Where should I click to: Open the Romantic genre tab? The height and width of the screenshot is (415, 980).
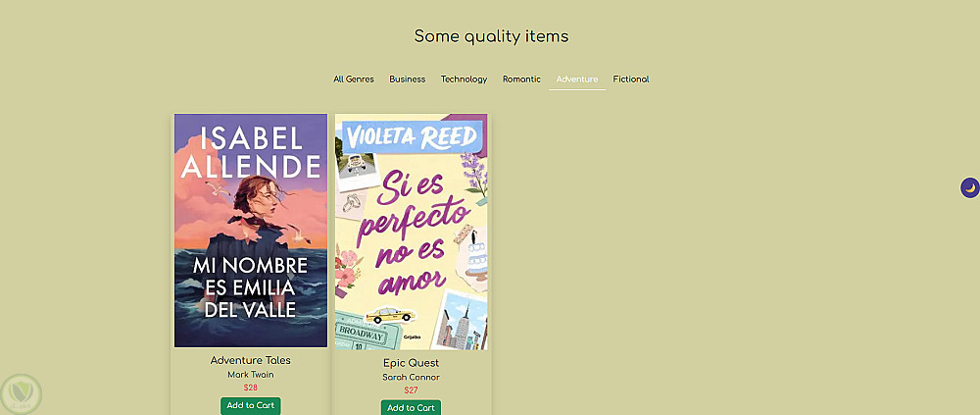521,79
